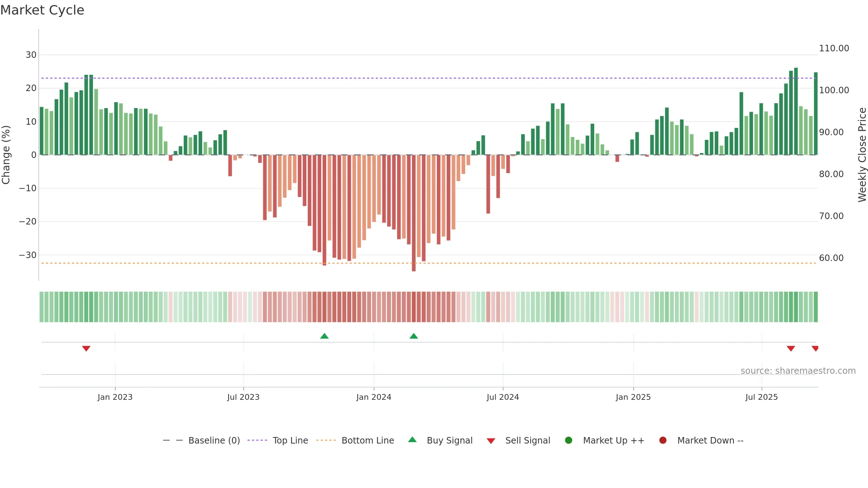Click the −10 left axis tick label
The height and width of the screenshot is (488, 868).
[x=28, y=188]
